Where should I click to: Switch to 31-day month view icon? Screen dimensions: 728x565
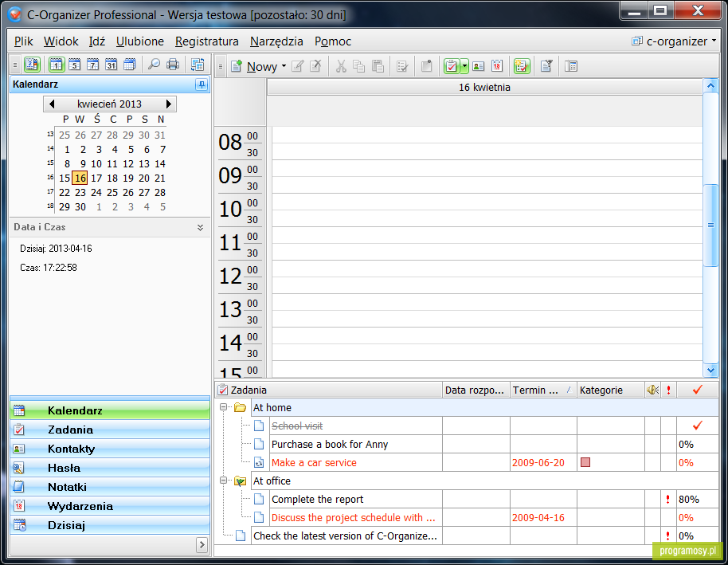[x=111, y=65]
